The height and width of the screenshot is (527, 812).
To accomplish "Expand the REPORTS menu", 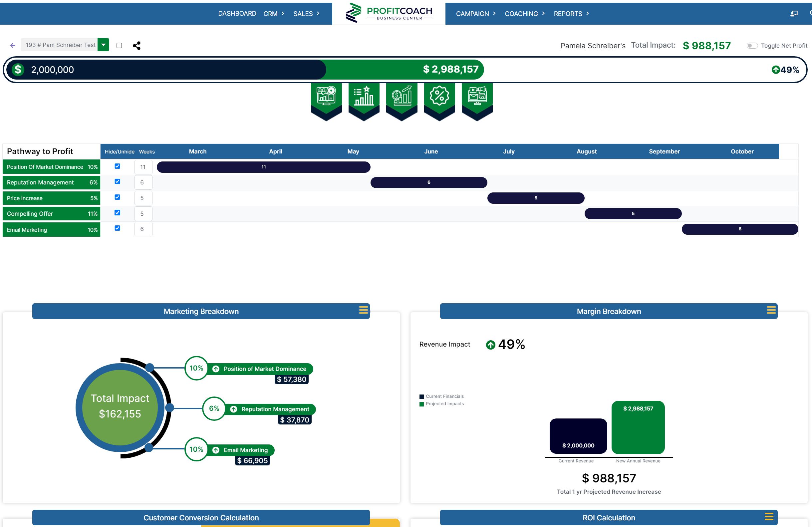I will click(x=571, y=14).
